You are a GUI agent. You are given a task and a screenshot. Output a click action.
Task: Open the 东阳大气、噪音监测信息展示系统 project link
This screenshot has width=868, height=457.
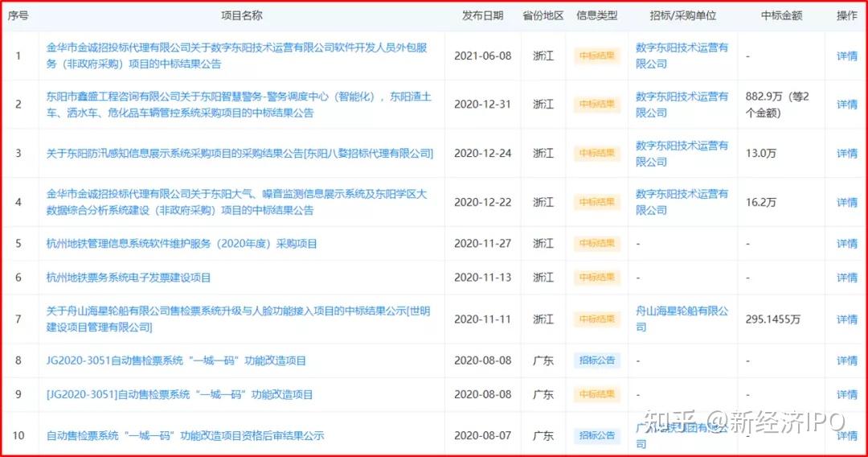(x=236, y=202)
